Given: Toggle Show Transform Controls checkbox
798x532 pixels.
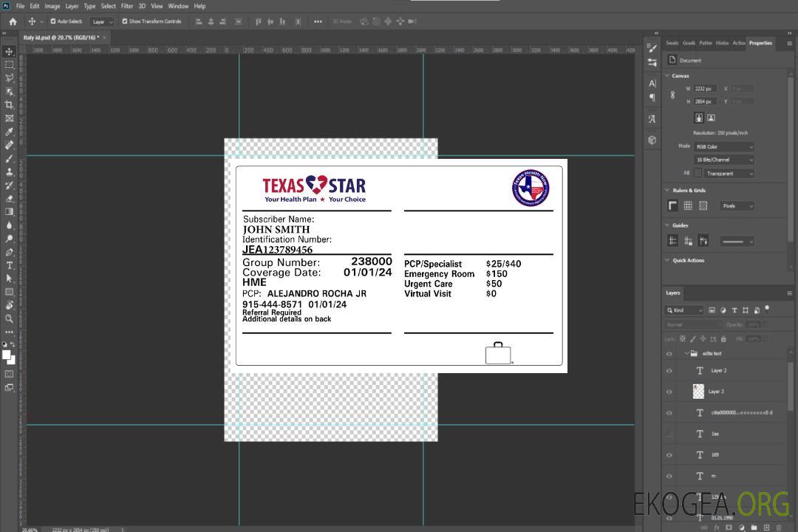Looking at the screenshot, I should 125,21.
